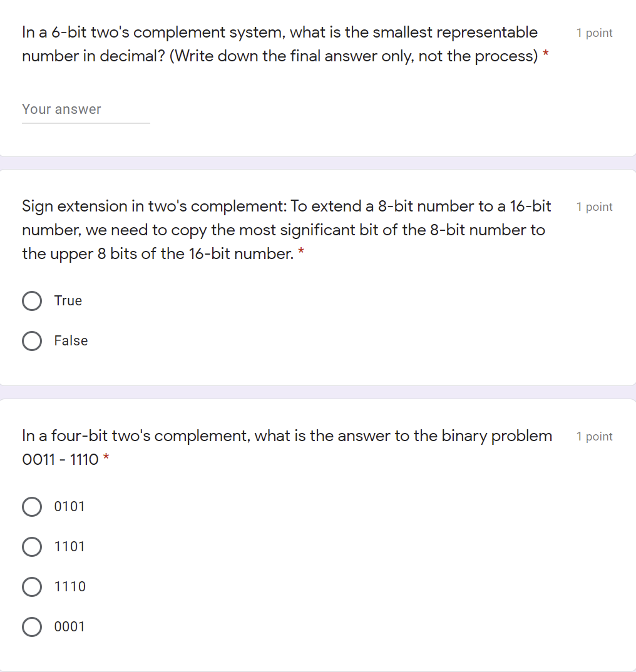Choose answer option 0001
The image size is (636, 672).
click(32, 627)
